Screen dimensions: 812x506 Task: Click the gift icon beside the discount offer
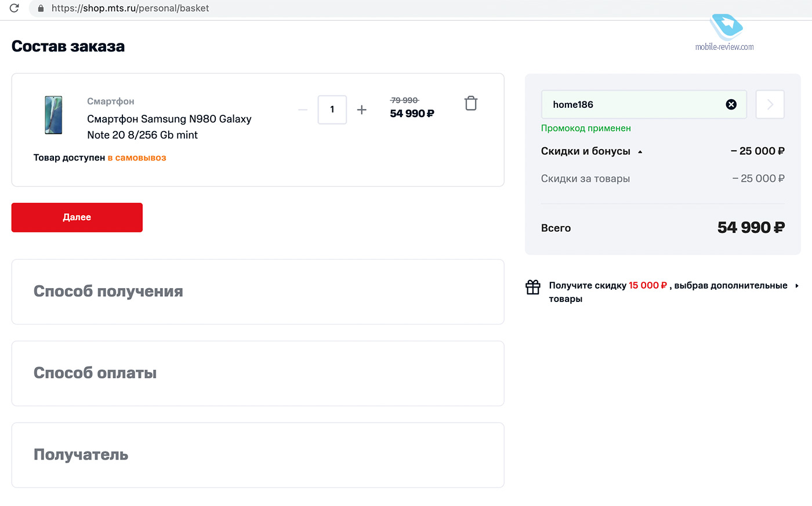click(x=533, y=287)
